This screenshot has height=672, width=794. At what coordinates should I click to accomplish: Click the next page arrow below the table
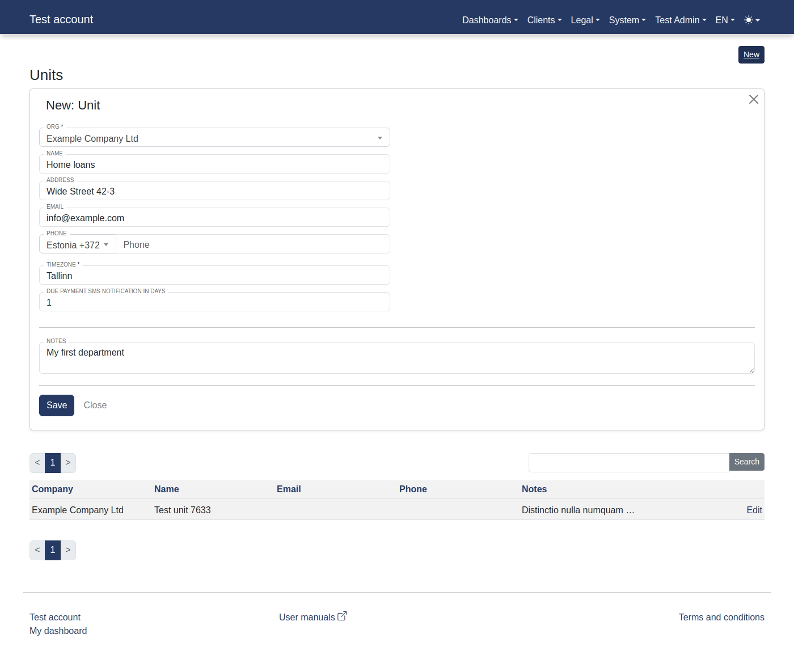click(67, 550)
